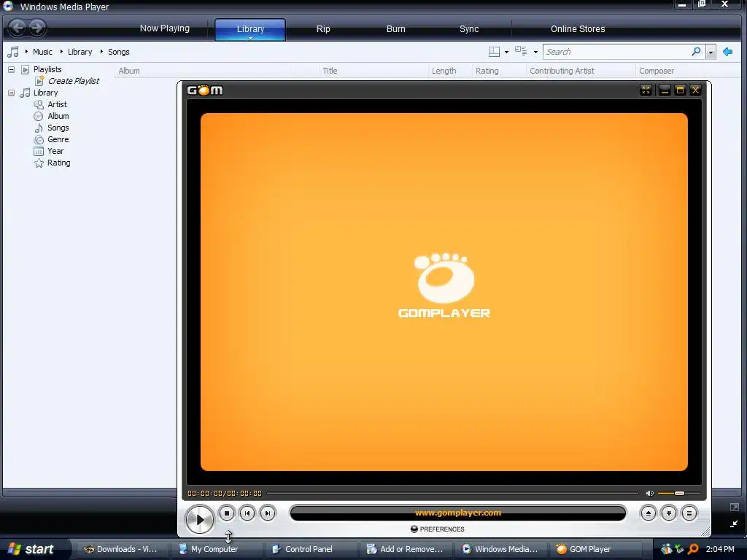747x560 pixels.
Task: Click the blue arrow next to search
Action: (x=727, y=52)
